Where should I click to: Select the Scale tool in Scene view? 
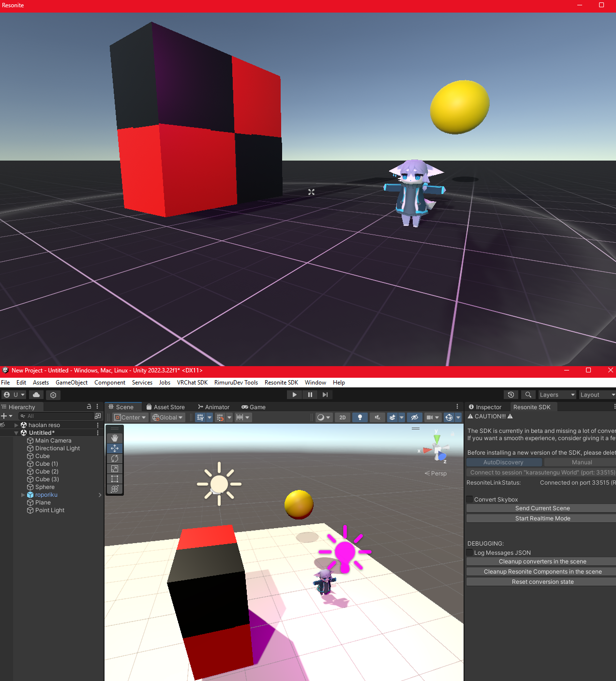click(x=115, y=469)
